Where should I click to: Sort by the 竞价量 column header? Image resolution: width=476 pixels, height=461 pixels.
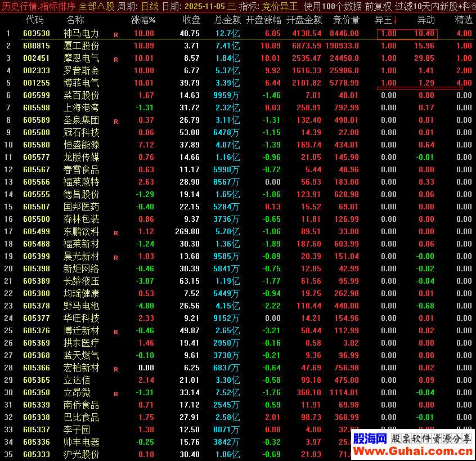pos(345,20)
